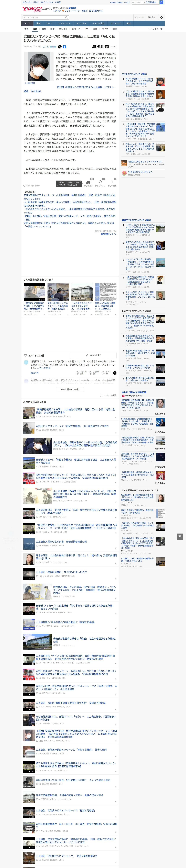Click the keyword search magnifier icon
The height and width of the screenshot is (868, 186).
pyautogui.click(x=66, y=18)
